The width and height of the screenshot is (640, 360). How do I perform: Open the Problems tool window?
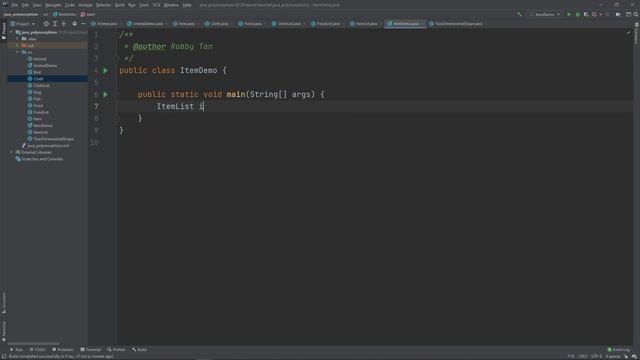point(62,349)
